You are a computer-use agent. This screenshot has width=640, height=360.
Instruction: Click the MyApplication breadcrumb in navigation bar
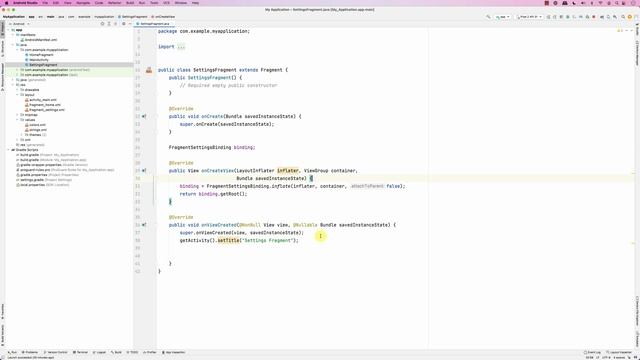click(x=14, y=17)
